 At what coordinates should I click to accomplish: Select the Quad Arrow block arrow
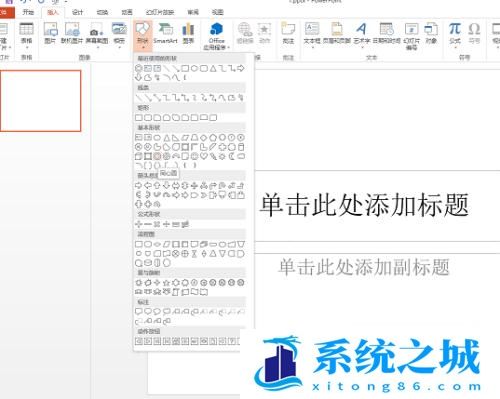194,186
